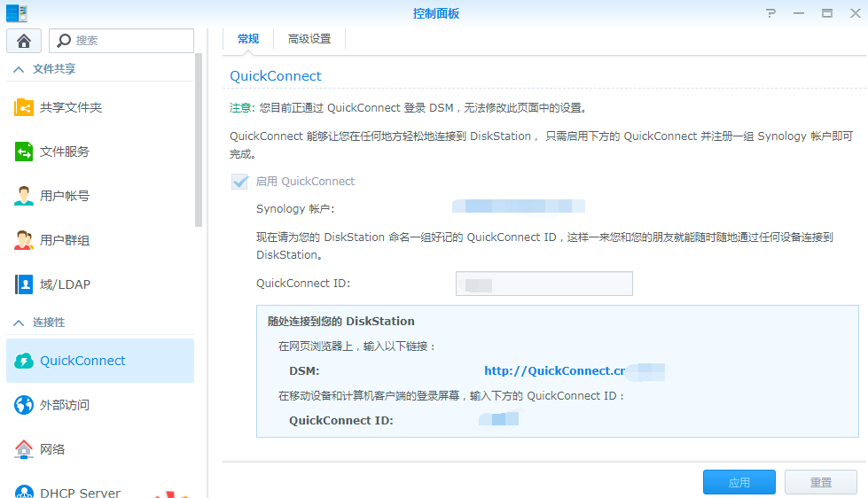868x498 pixels.
Task: Click the 随处连接到您的 DiskStation heading
Action: (x=341, y=322)
